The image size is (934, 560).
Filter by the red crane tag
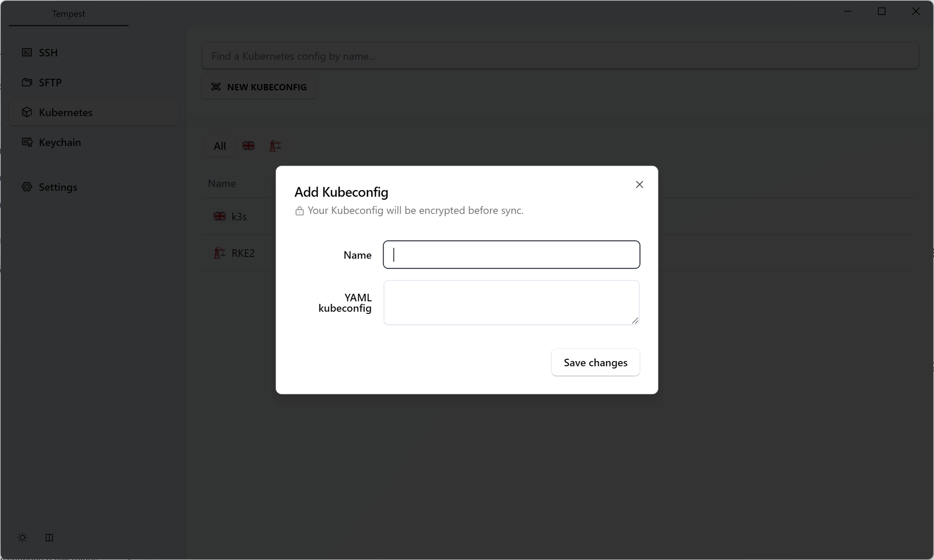coord(275,146)
